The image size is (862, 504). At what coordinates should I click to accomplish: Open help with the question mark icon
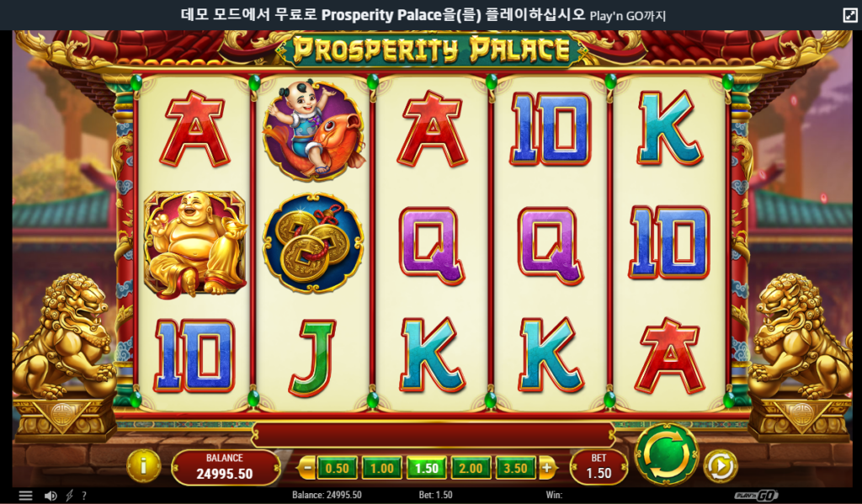point(84,496)
